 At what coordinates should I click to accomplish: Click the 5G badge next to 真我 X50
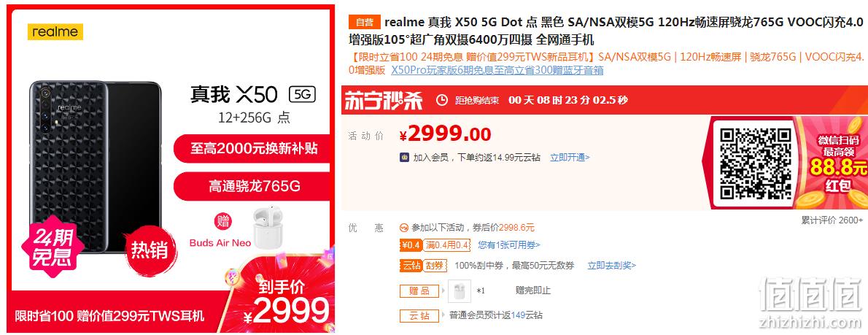pos(302,94)
